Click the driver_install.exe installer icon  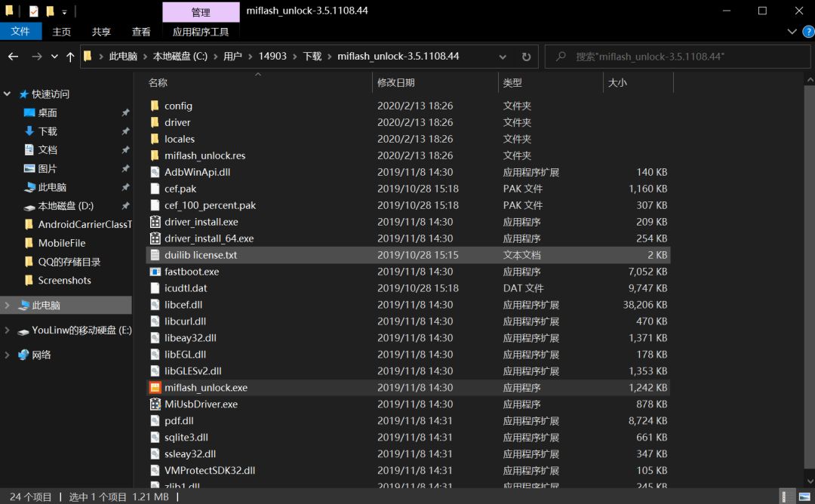[x=155, y=222]
